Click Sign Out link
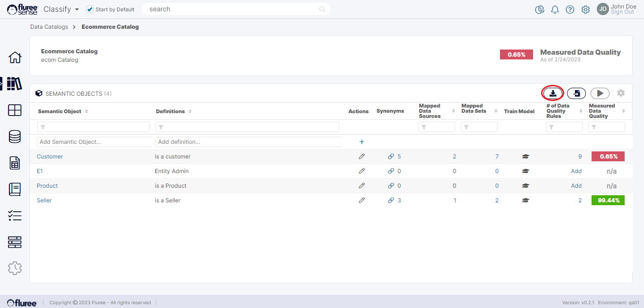The height and width of the screenshot is (308, 644). pos(622,12)
